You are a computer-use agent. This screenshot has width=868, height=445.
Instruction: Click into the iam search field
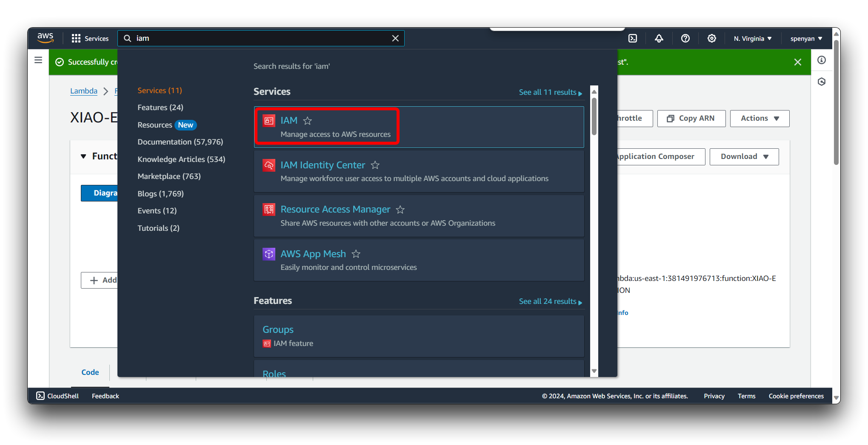coord(261,38)
